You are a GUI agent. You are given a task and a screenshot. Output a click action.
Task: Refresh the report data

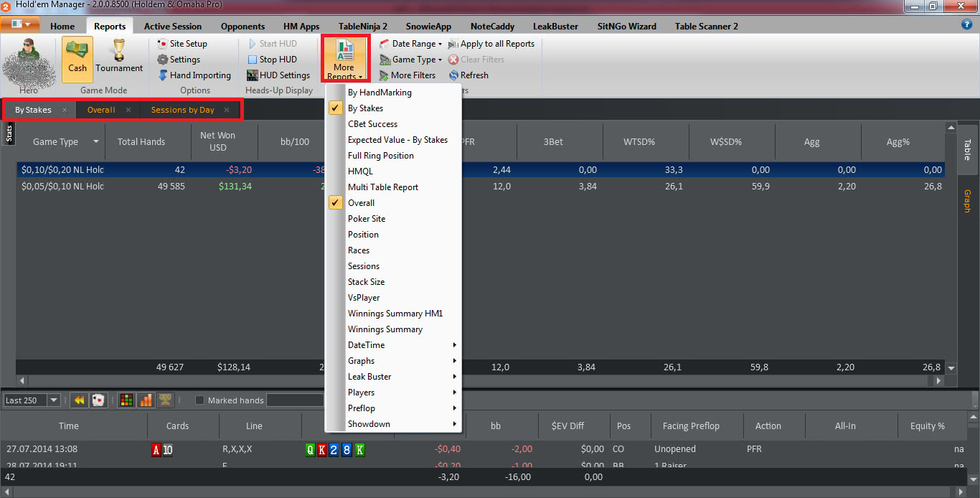coord(468,75)
